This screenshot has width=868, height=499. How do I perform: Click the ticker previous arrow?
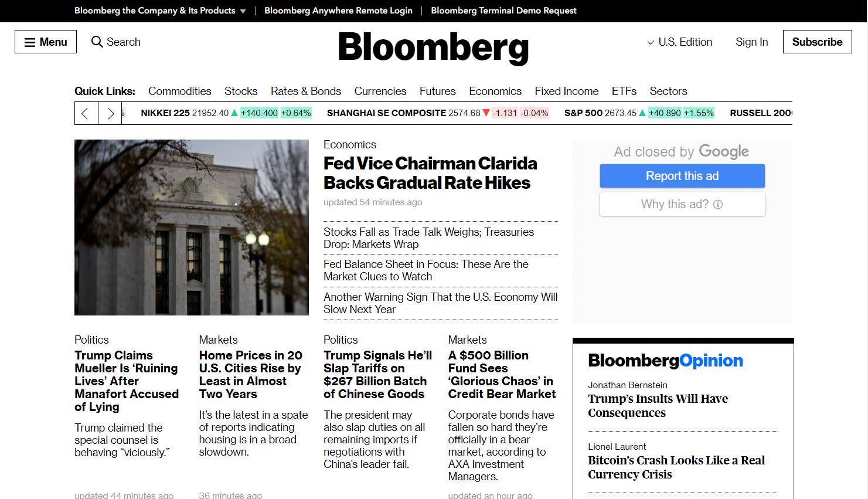86,113
